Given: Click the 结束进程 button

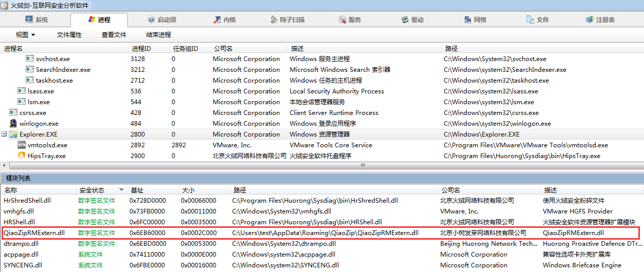Looking at the screenshot, I should (x=158, y=35).
